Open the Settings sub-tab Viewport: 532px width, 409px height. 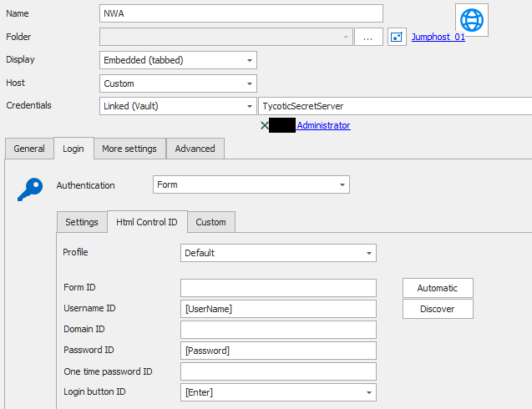tap(82, 222)
